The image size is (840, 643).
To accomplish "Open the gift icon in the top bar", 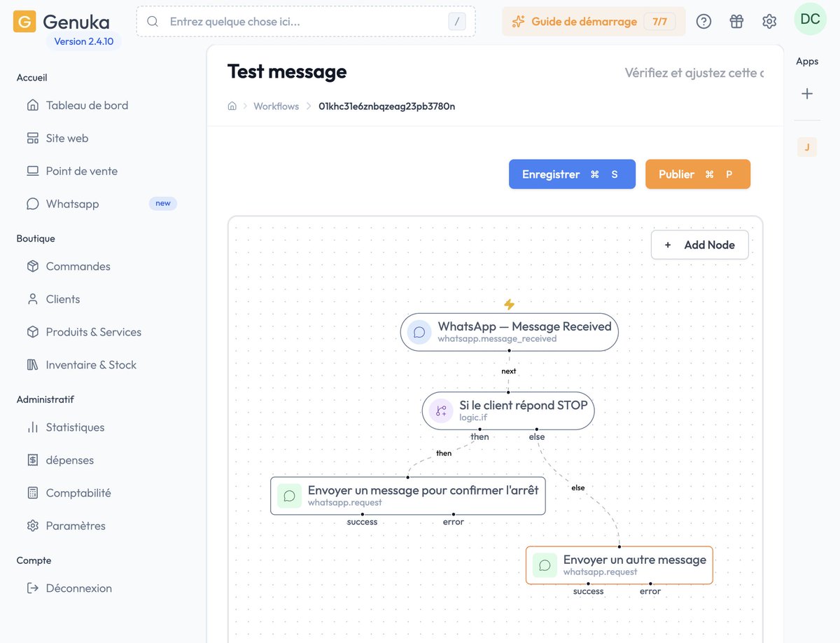I will tap(736, 21).
